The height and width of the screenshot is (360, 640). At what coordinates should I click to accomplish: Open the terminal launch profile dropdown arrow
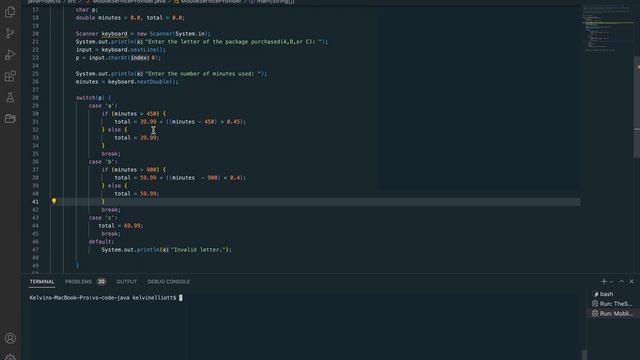pyautogui.click(x=611, y=282)
